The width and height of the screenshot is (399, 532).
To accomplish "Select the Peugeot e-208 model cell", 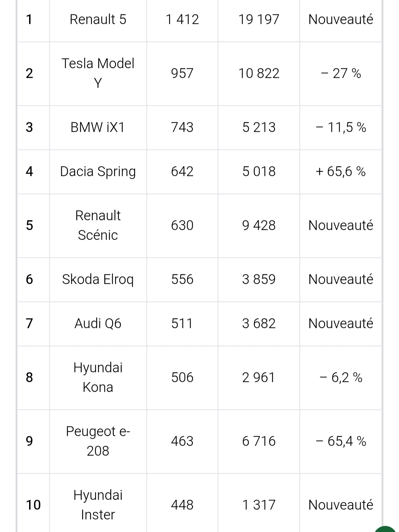I will click(98, 441).
